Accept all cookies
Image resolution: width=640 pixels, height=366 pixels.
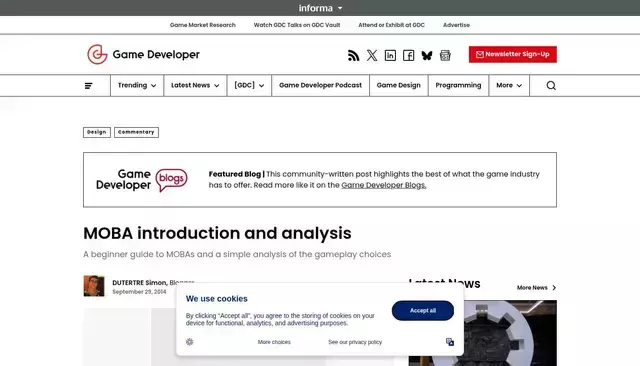422,311
